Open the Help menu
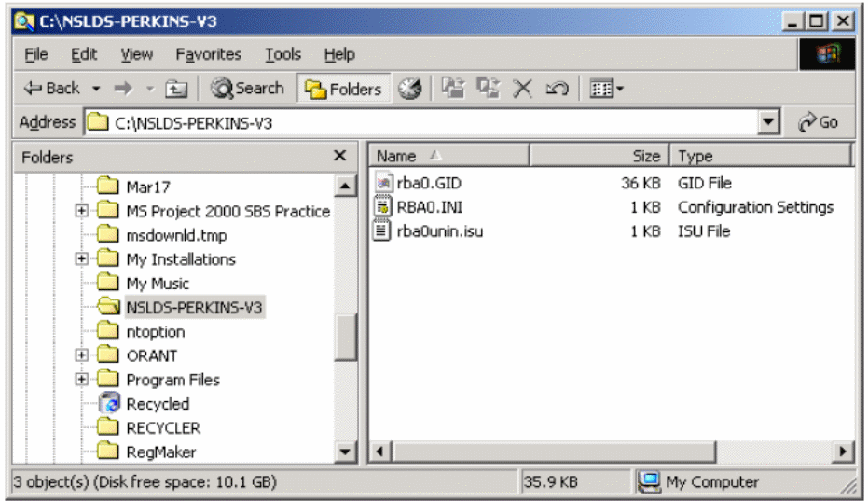868x501 pixels. [x=339, y=54]
